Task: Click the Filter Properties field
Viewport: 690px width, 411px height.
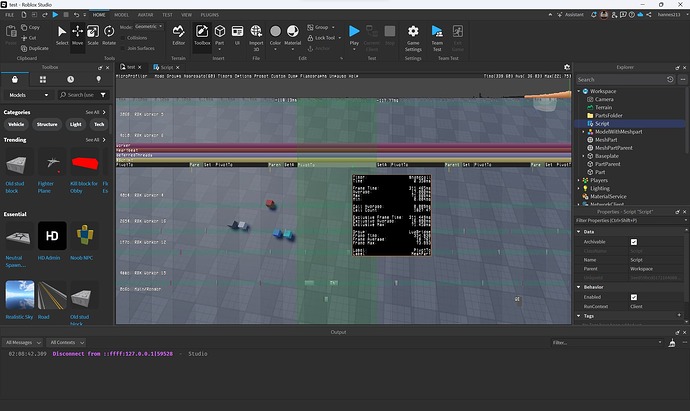Action: [x=630, y=220]
